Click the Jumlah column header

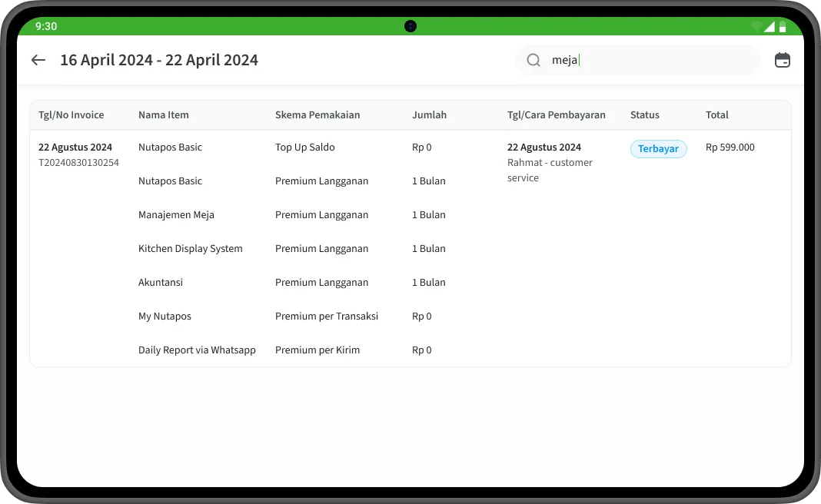click(x=429, y=115)
